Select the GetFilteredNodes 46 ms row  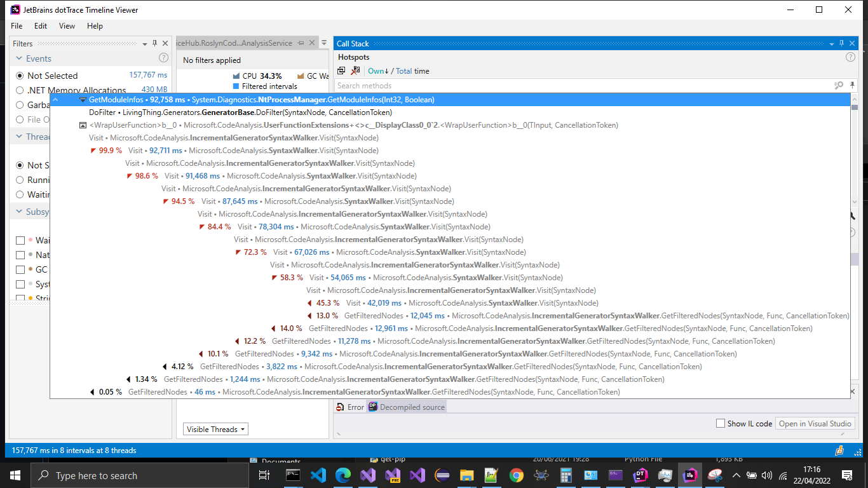point(450,392)
